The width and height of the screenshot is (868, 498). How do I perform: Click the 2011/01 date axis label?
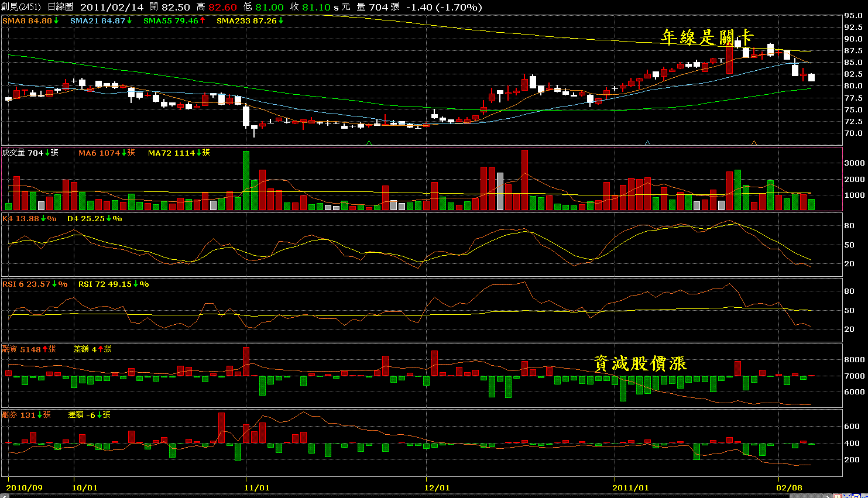(631, 487)
